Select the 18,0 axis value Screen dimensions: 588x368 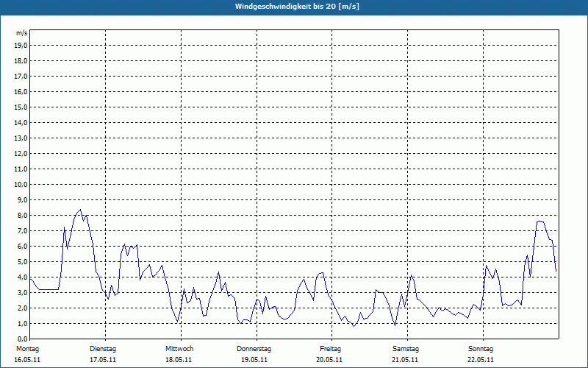[20, 61]
